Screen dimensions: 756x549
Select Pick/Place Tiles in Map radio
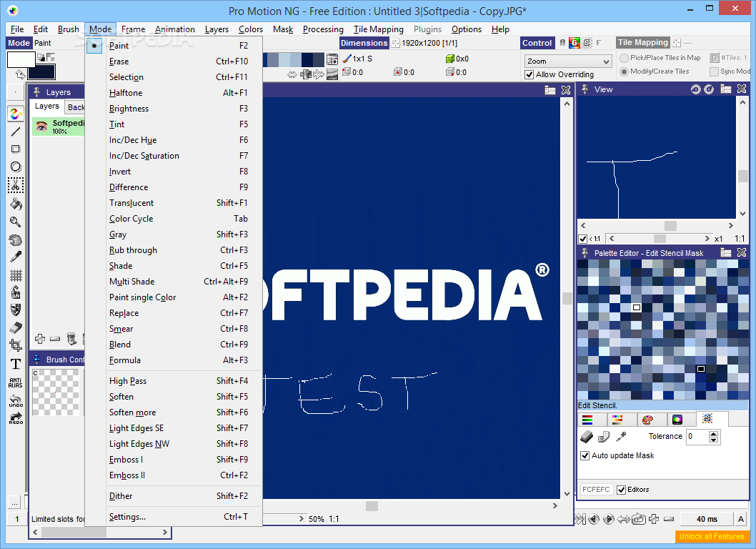point(624,58)
